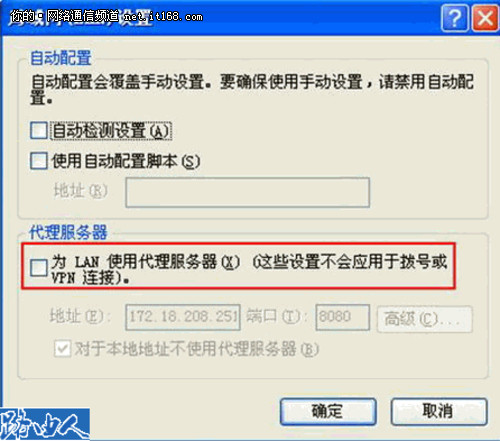Screen dimensions: 500x441
Task: Click the 地址(R) script address field
Action: 248,192
